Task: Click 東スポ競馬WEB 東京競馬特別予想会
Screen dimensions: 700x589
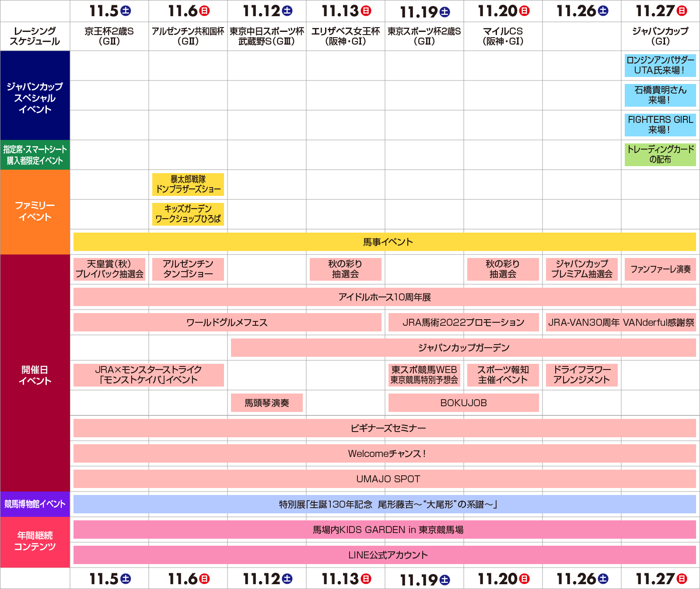Action: point(424,375)
